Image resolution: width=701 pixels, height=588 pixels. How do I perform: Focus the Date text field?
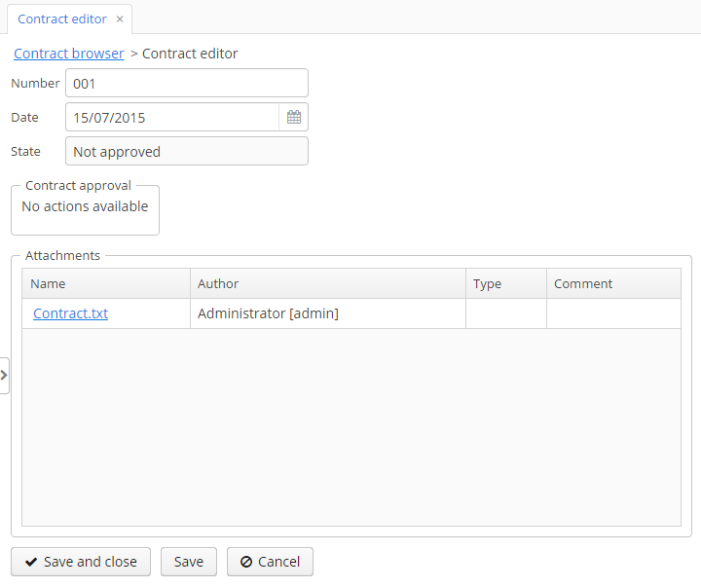(x=172, y=118)
